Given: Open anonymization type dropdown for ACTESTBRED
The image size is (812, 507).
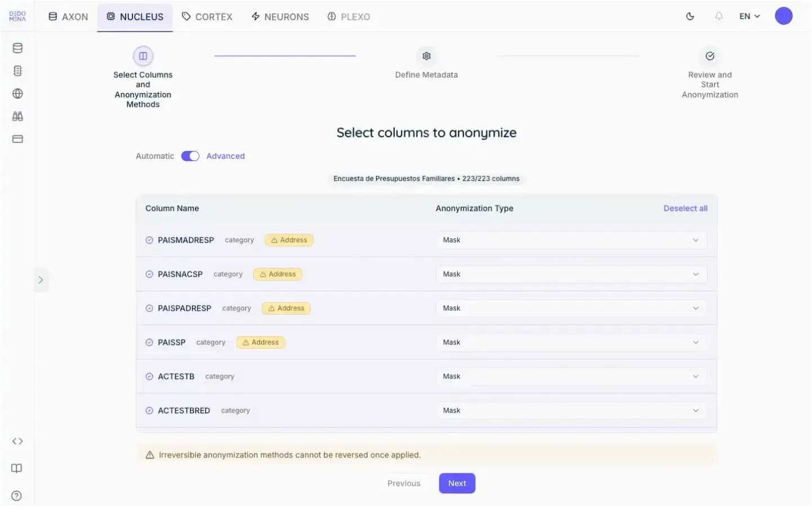Looking at the screenshot, I should [x=571, y=411].
